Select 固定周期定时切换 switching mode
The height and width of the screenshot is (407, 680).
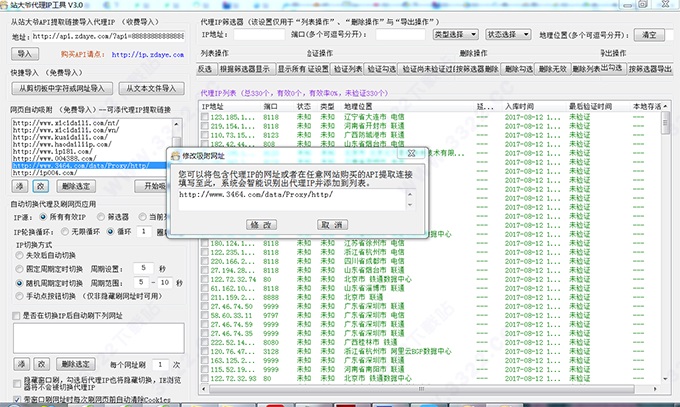tap(23, 269)
